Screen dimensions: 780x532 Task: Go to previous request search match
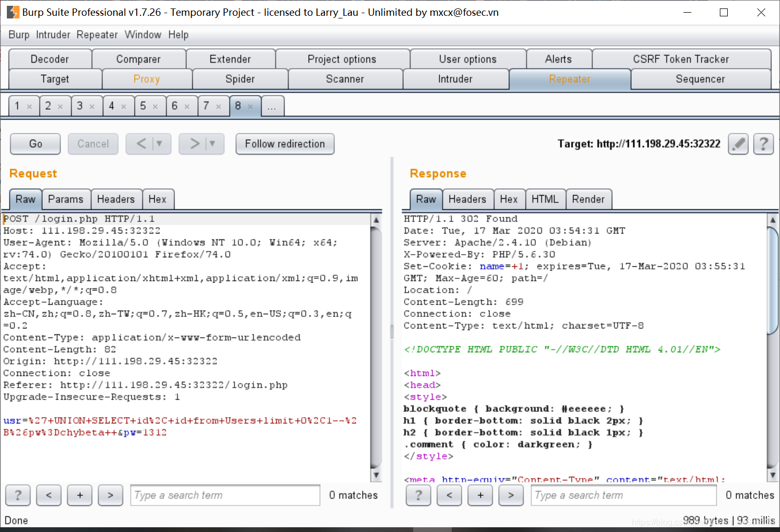click(49, 495)
